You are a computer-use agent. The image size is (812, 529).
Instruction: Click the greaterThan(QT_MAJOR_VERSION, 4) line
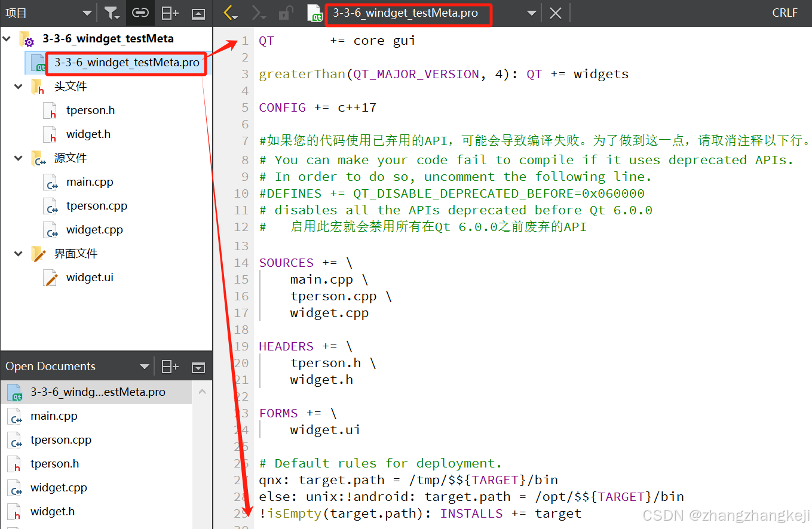coord(444,74)
